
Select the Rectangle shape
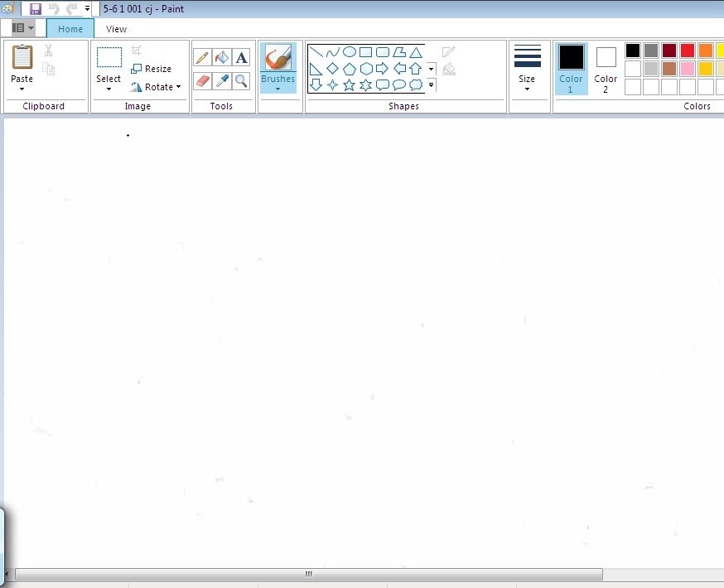tap(365, 51)
